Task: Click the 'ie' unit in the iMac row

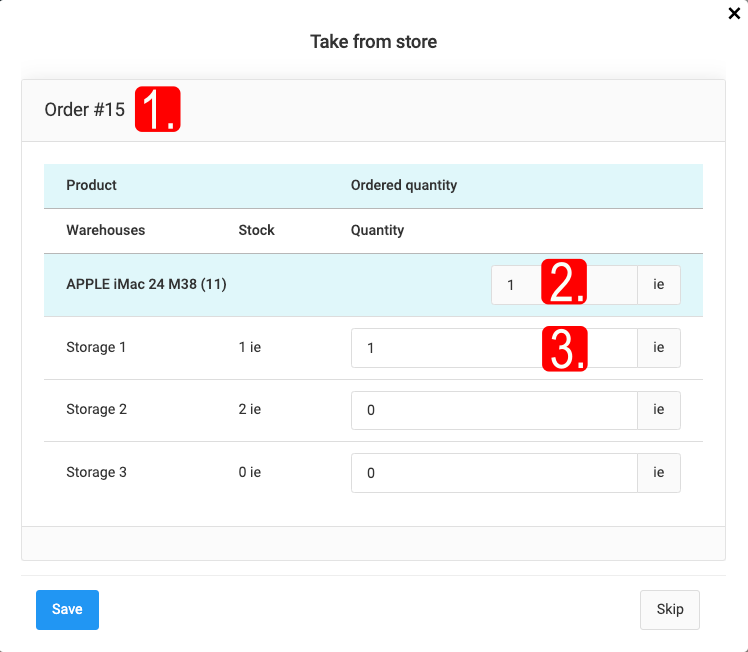Action: tap(659, 285)
